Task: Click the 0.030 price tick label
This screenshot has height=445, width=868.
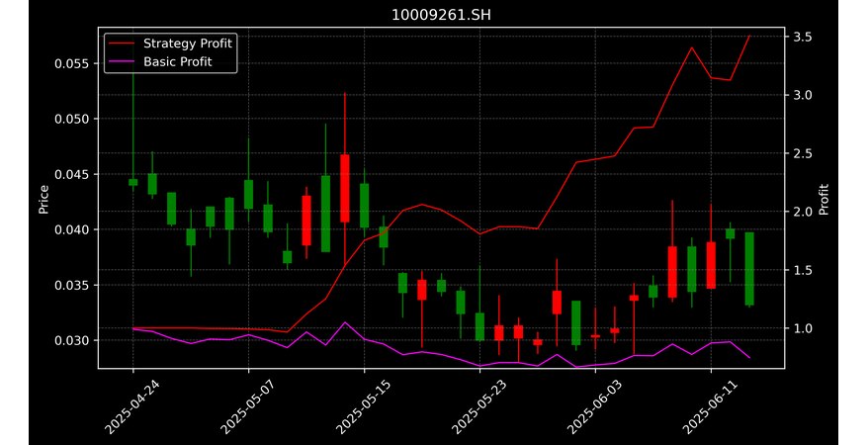Action: click(x=71, y=340)
